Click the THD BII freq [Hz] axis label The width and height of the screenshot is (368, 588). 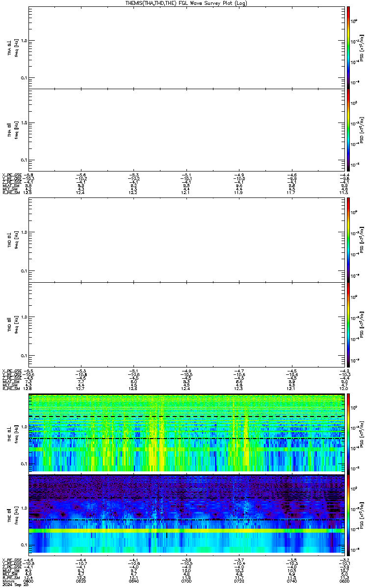(16, 324)
